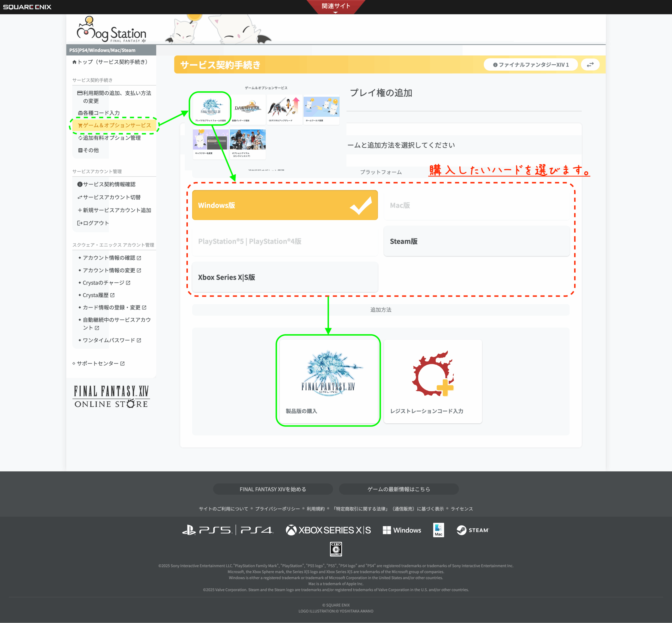Select the Windows版 platform option
Image resolution: width=672 pixels, height=623 pixels.
pos(285,205)
